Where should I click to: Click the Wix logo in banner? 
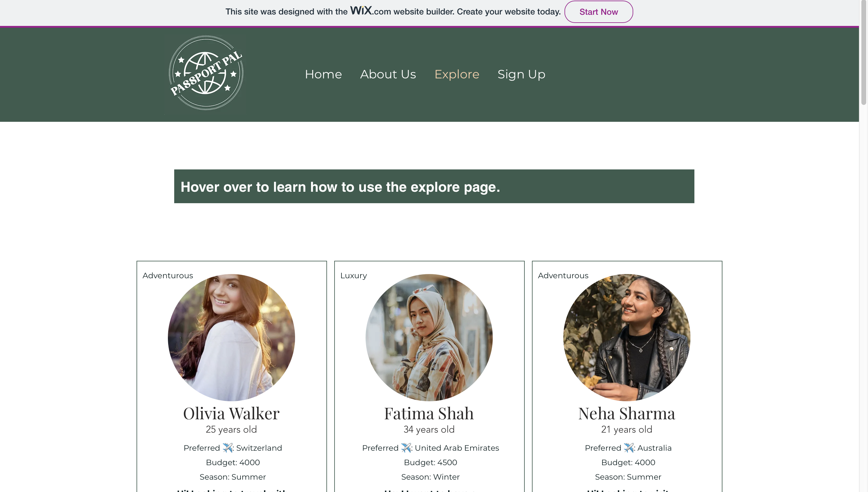(361, 11)
